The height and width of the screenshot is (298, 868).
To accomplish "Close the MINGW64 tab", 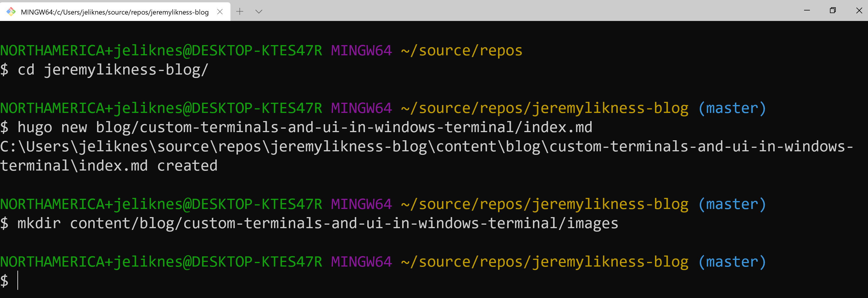I will pyautogui.click(x=220, y=11).
